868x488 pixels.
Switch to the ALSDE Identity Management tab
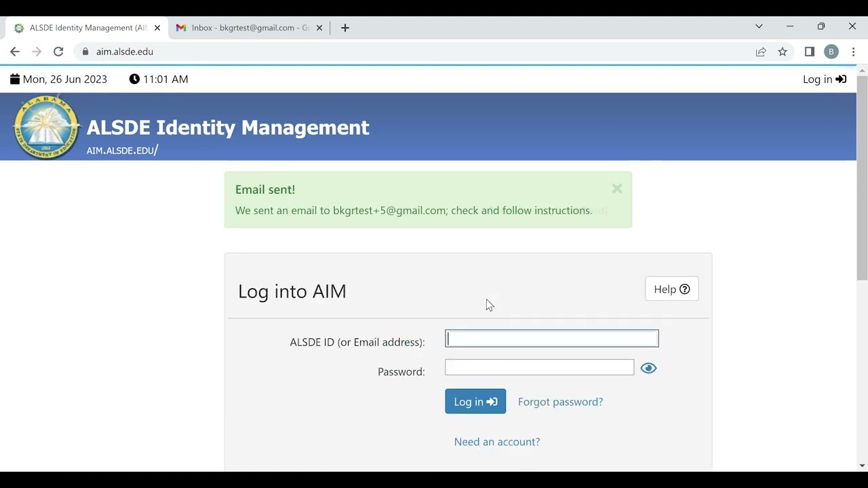coord(86,28)
